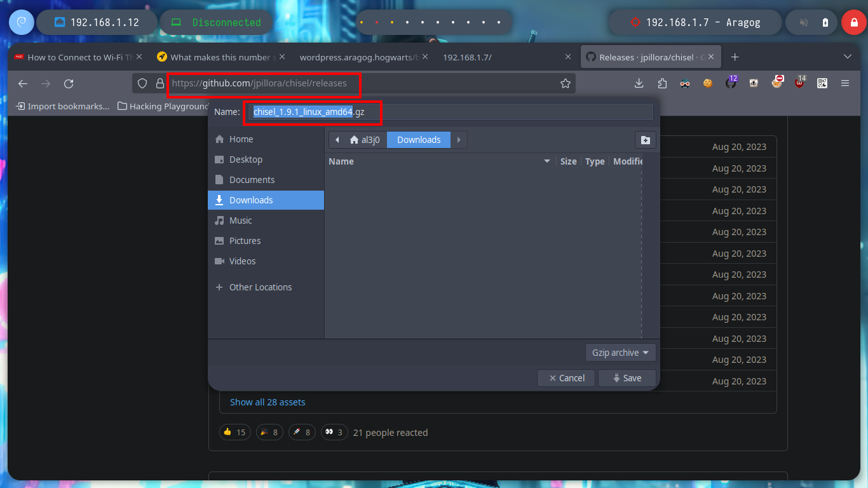Go to Desktop in the dialog sidebar
This screenshot has width=868, height=488.
(x=266, y=159)
